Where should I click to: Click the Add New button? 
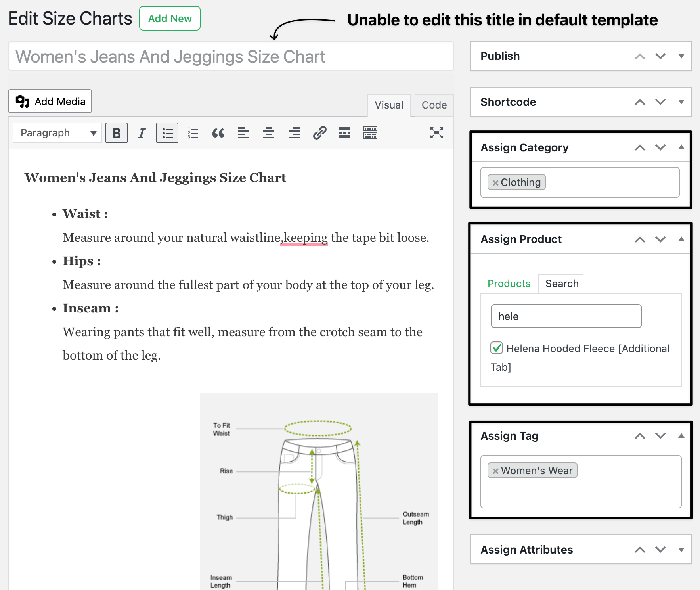point(170,18)
